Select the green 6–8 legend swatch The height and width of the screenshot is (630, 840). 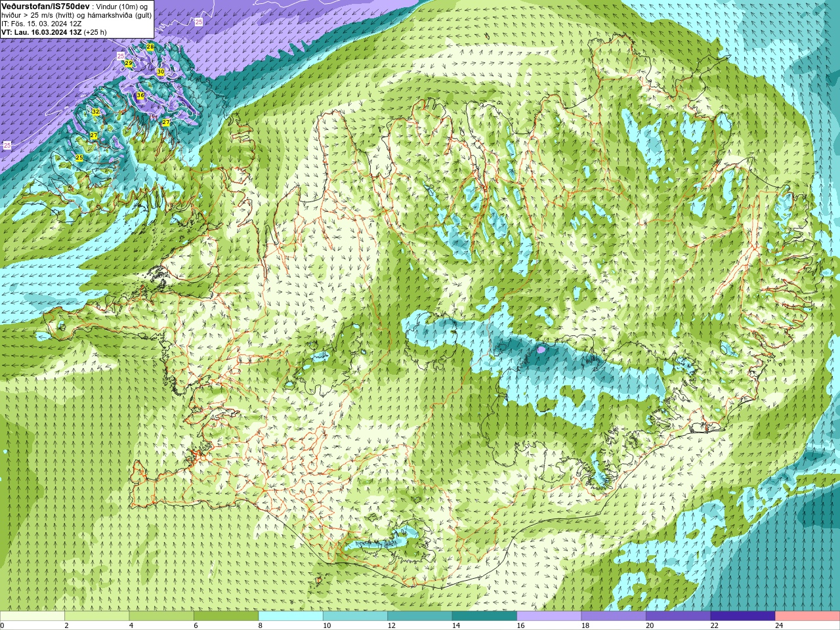click(x=226, y=616)
